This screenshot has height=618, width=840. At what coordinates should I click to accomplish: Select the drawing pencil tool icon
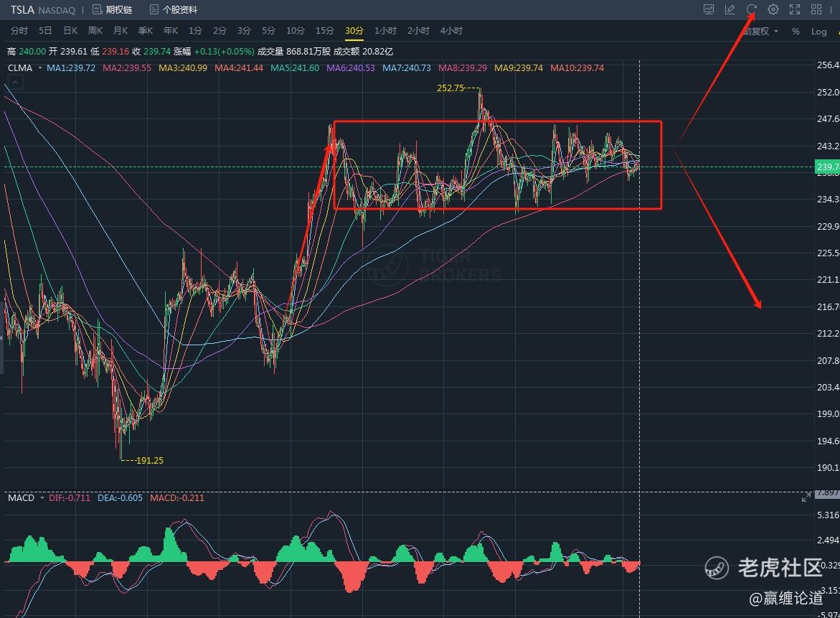point(730,9)
